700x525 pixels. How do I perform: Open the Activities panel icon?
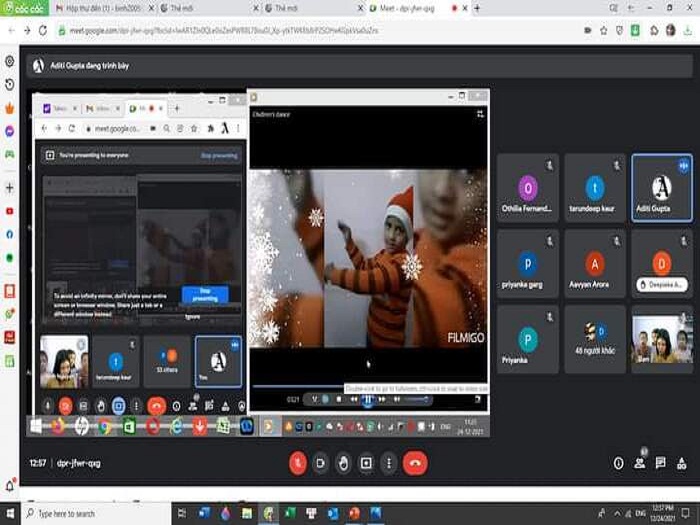[682, 463]
